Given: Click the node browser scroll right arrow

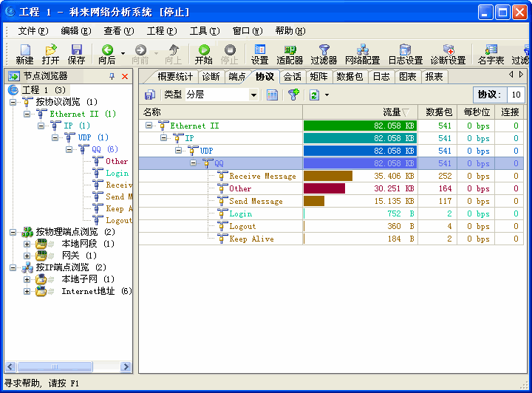Looking at the screenshot, I should pos(126,366).
